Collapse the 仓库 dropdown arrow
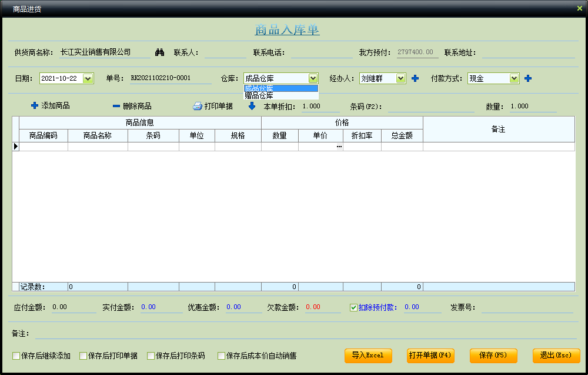Image resolution: width=588 pixels, height=375 pixels. pos(313,78)
